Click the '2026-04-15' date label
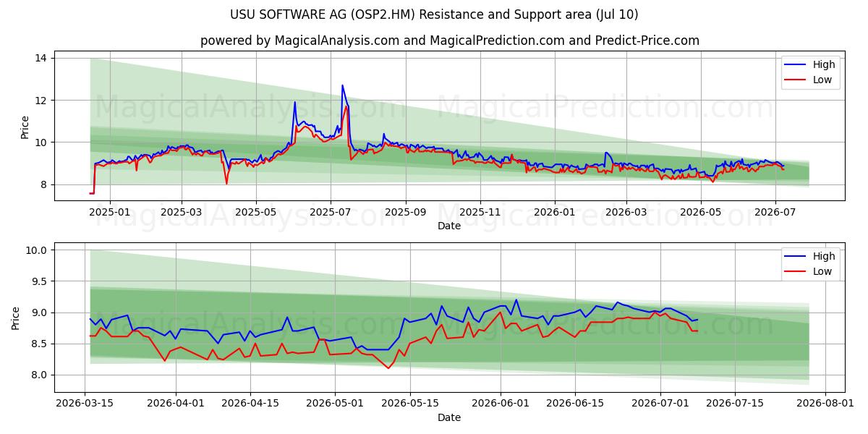 (x=250, y=404)
